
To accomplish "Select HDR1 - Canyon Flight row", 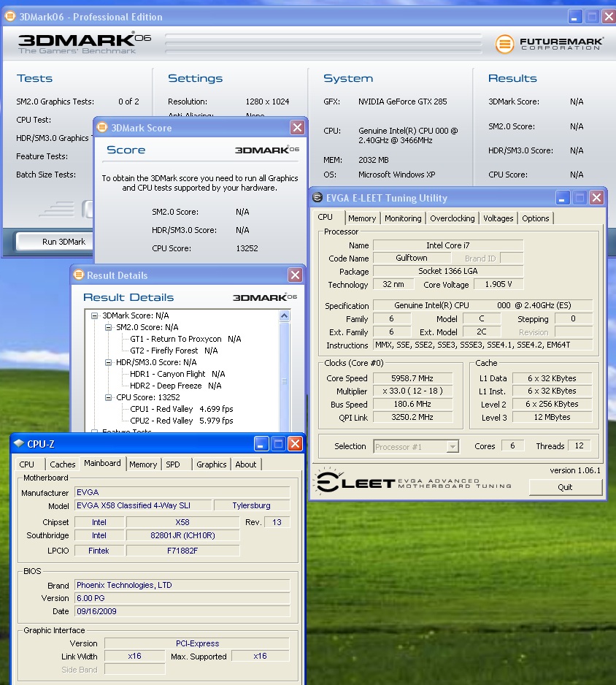I will tap(177, 374).
